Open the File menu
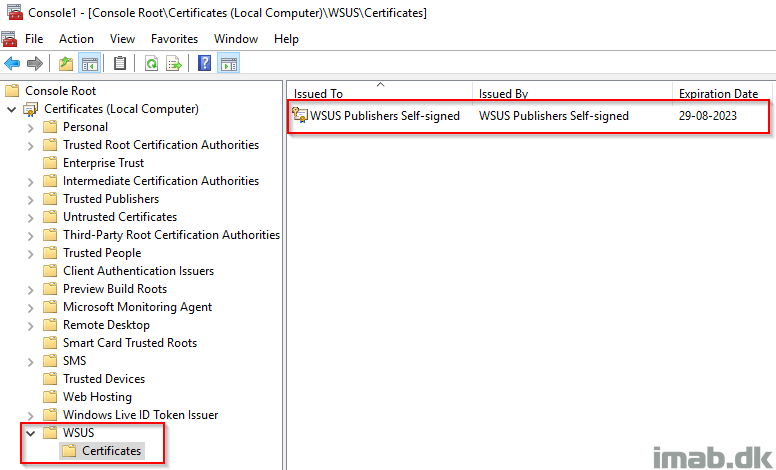The height and width of the screenshot is (470, 776). click(x=34, y=39)
